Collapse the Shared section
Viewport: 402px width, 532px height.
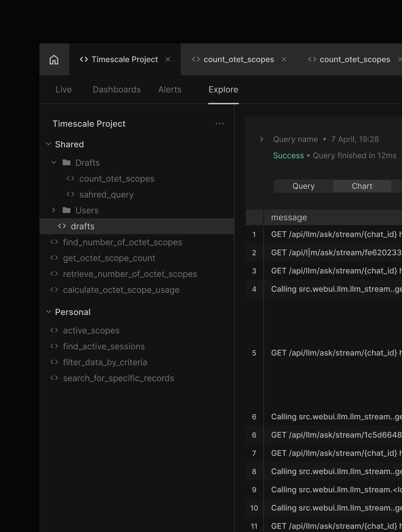pos(48,144)
